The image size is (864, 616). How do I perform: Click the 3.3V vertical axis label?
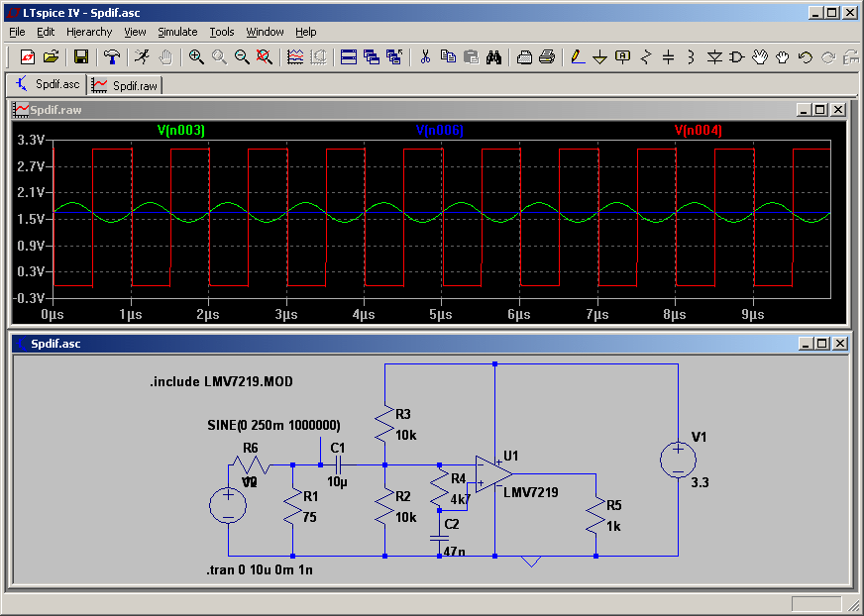coord(31,140)
